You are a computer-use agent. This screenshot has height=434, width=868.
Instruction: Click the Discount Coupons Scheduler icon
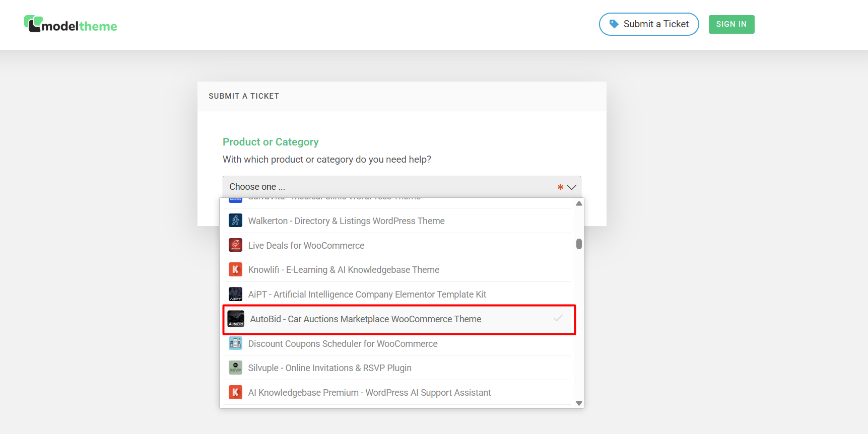pyautogui.click(x=235, y=343)
